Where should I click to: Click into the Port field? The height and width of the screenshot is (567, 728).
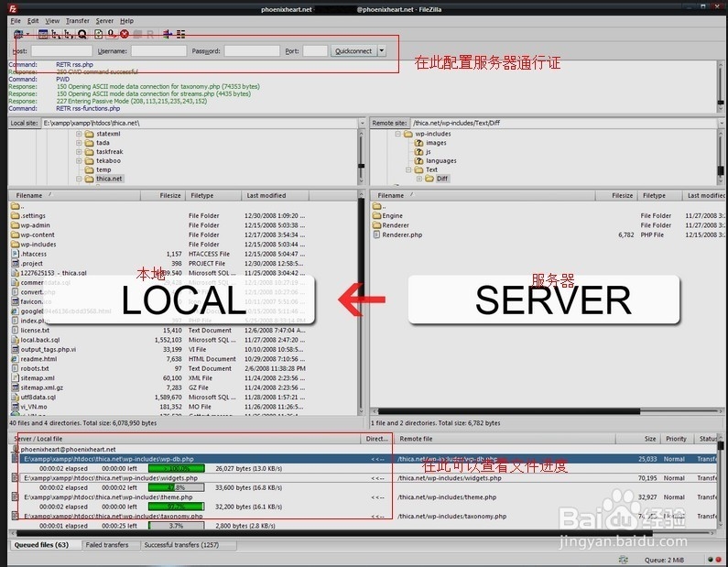pos(315,51)
